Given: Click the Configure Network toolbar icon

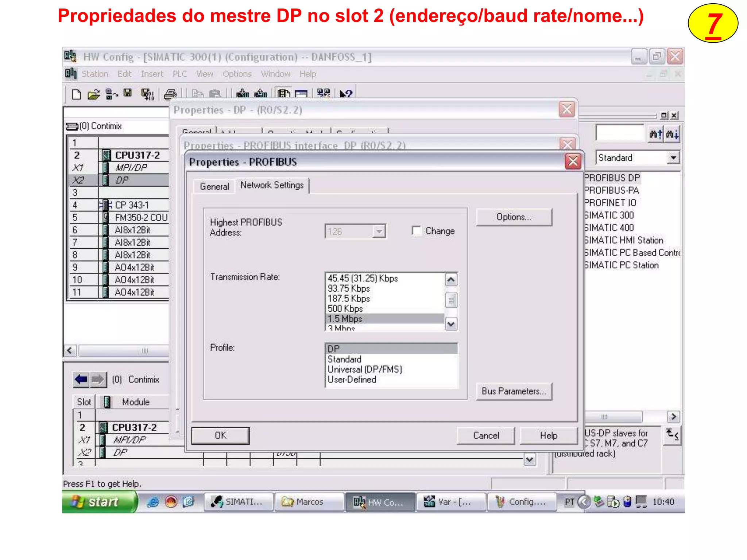Looking at the screenshot, I should 323,94.
